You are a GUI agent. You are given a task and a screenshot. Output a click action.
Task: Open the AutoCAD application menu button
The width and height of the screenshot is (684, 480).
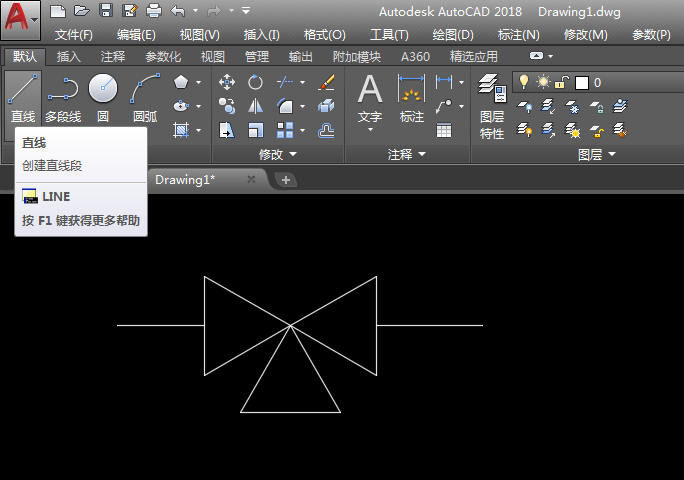20,20
